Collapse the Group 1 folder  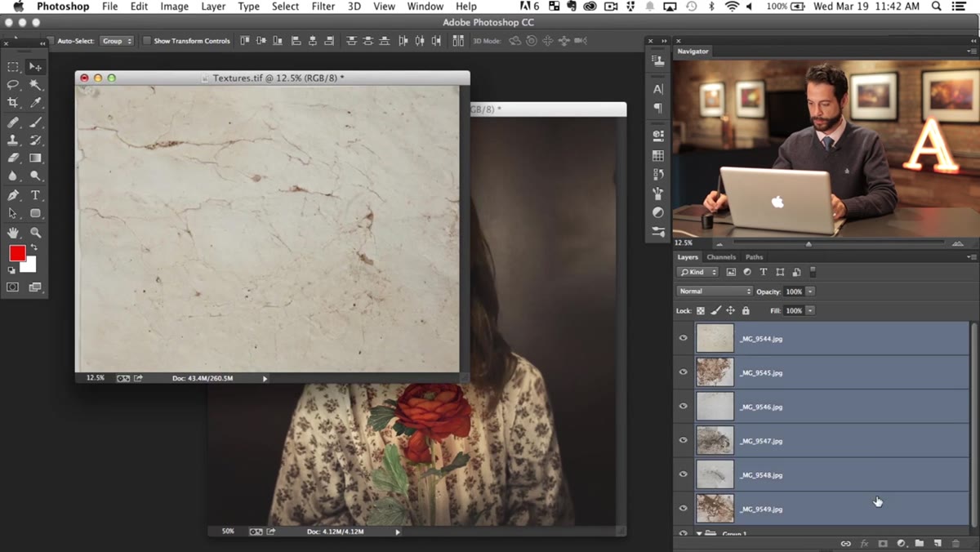[x=699, y=533]
